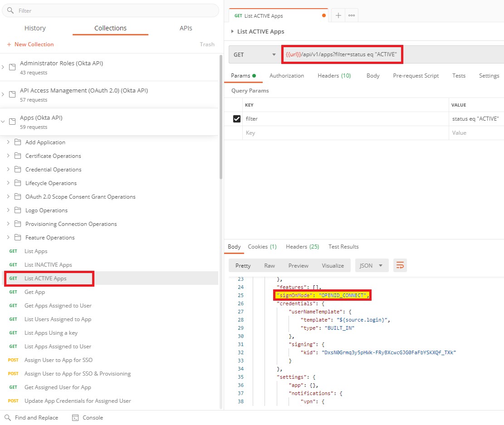Click Administrator Roles collection folder icon

click(x=12, y=67)
